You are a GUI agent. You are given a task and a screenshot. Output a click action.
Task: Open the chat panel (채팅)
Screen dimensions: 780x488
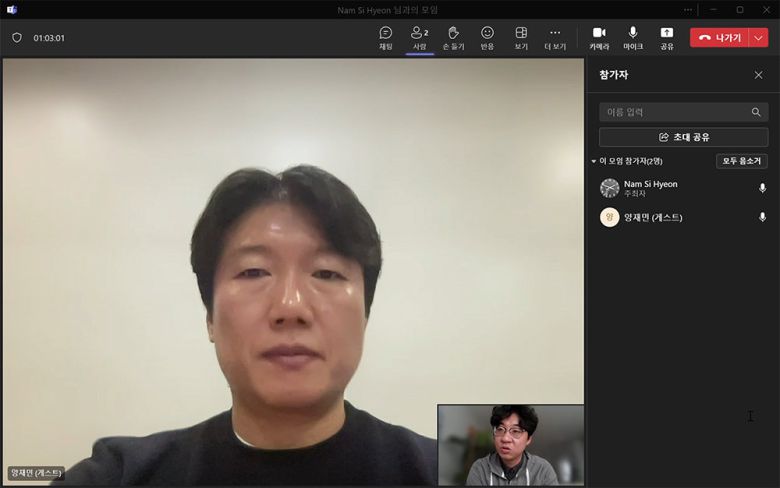click(386, 38)
